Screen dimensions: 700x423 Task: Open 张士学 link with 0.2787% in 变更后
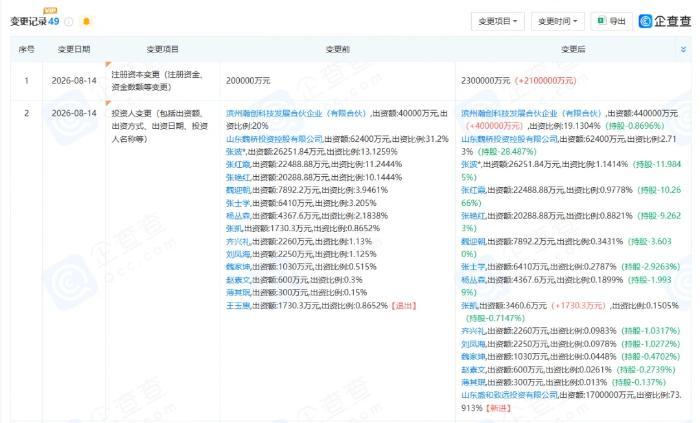pyautogui.click(x=473, y=267)
